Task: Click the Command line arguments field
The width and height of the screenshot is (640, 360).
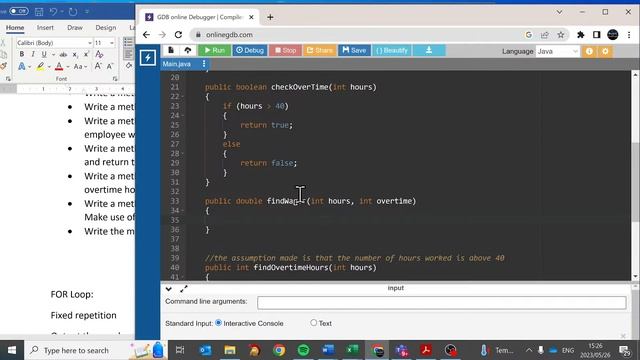Action: [441, 302]
